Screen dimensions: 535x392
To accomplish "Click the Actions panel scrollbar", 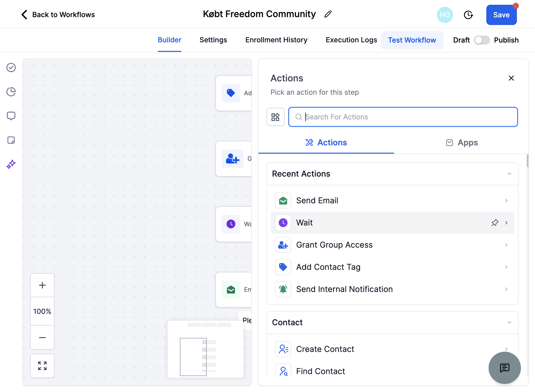I will [x=527, y=161].
